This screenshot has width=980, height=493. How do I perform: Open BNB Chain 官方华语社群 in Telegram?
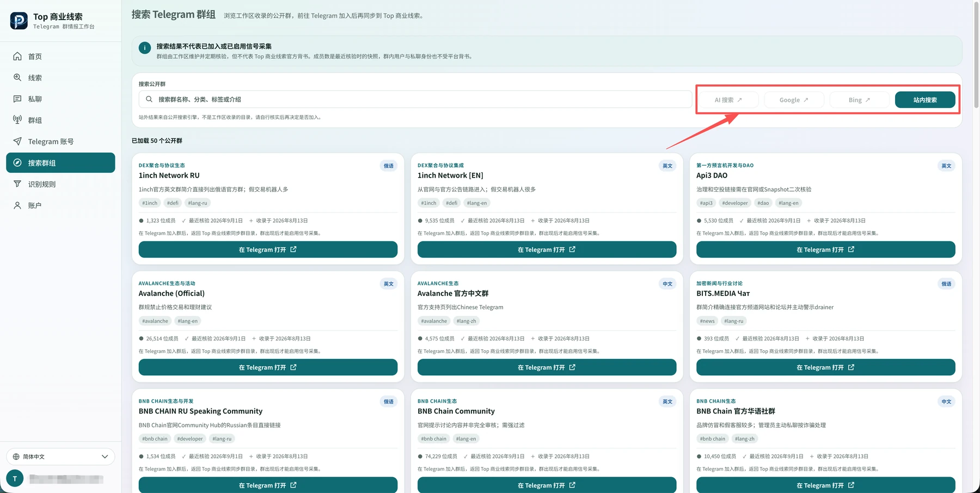point(825,485)
